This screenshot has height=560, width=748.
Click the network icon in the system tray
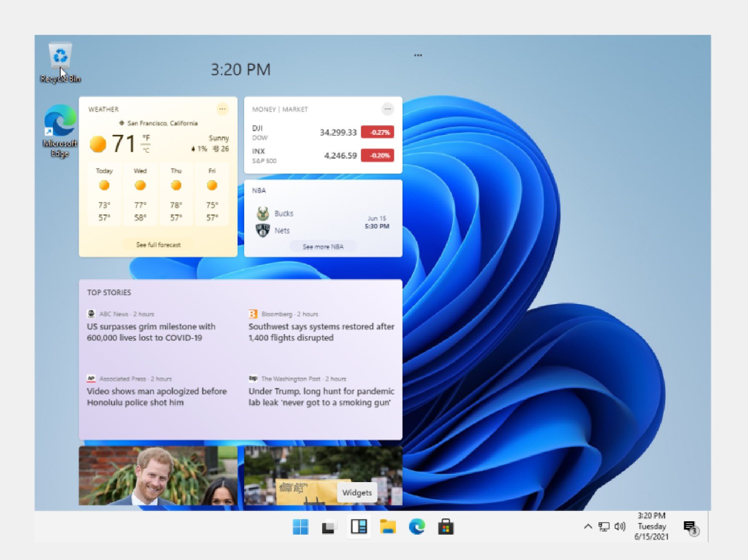click(x=603, y=527)
